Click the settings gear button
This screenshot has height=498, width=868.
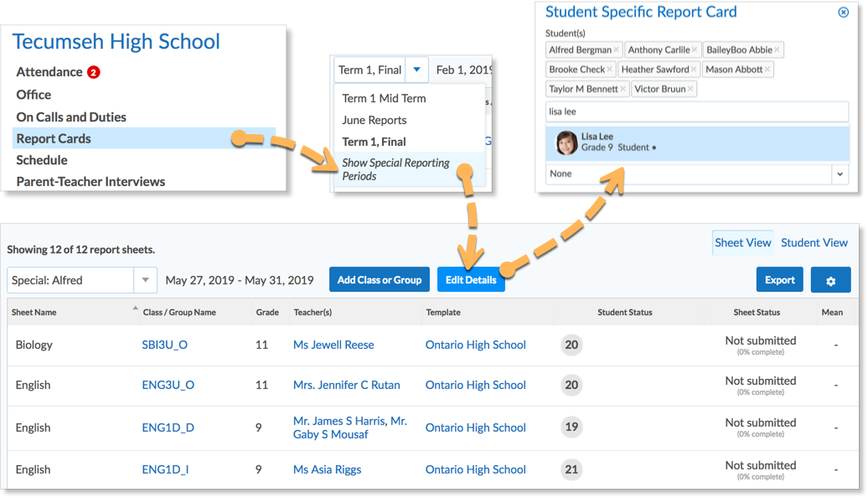coord(830,280)
